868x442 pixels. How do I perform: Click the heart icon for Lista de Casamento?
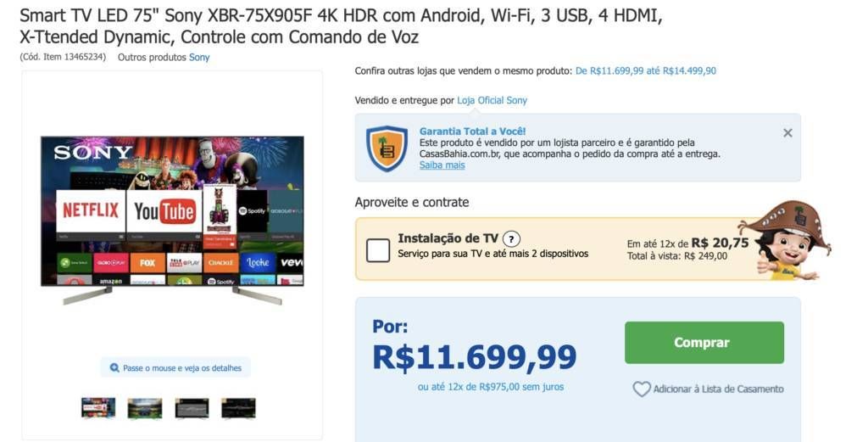tap(642, 389)
